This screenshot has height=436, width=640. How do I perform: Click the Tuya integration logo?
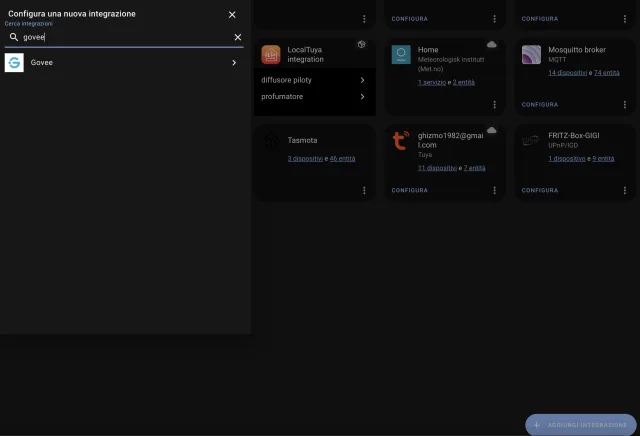401,141
